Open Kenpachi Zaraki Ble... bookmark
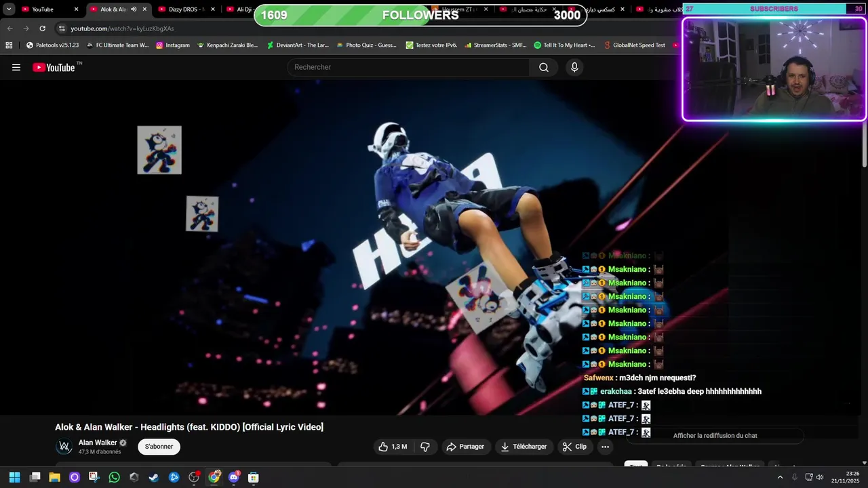This screenshot has height=488, width=868. (x=227, y=45)
